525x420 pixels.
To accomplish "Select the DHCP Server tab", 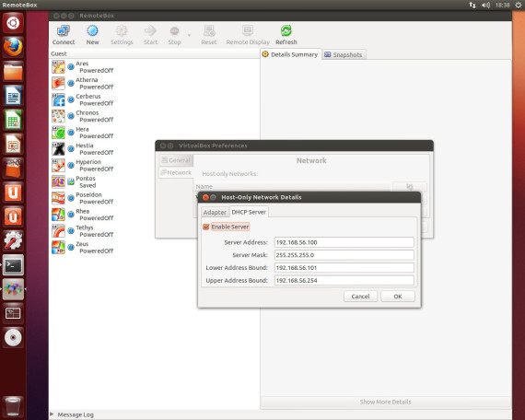I will tap(249, 212).
